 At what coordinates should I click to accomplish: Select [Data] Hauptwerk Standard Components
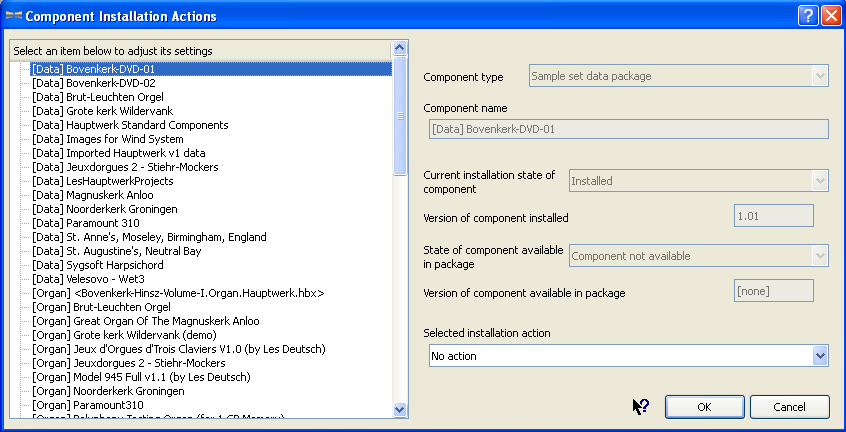[130, 125]
